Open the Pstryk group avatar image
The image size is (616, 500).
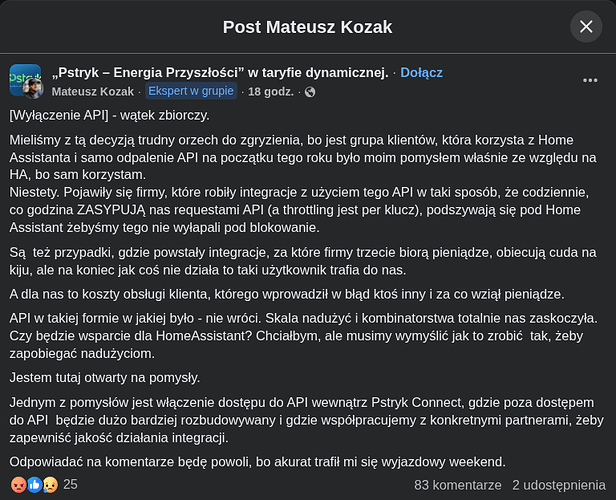[x=23, y=77]
